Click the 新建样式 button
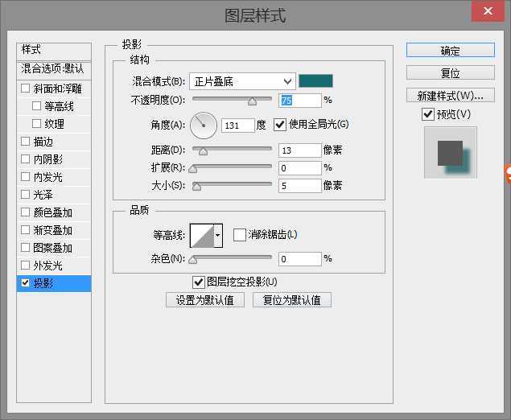The width and height of the screenshot is (511, 420). tap(450, 96)
